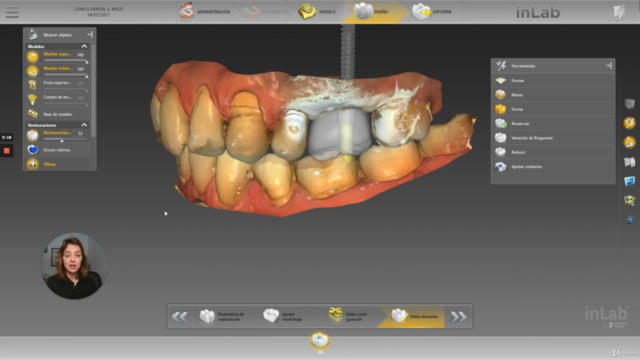Viewport: 640px width, 360px height.
Task: Select the Reducir tool
Action: coord(553,152)
